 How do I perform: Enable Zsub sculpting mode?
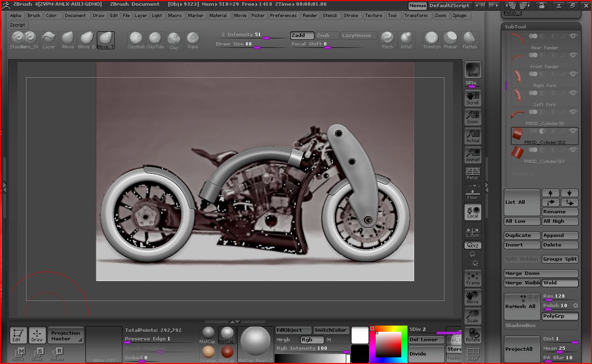click(327, 36)
